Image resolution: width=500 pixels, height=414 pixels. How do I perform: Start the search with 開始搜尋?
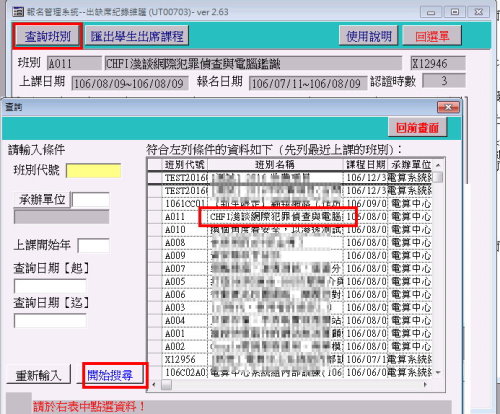click(110, 375)
